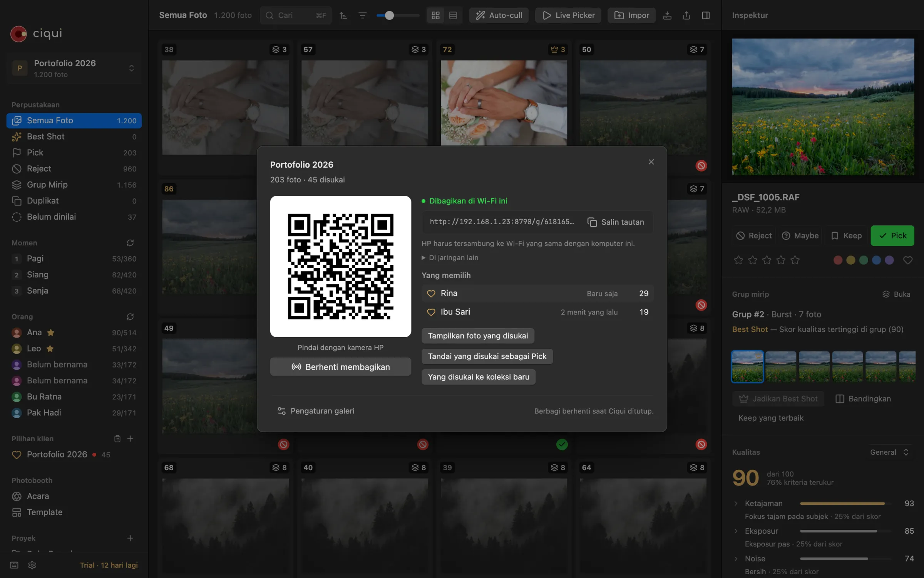Add a new Pilihan klien gallery
The image size is (924, 578).
(130, 439)
